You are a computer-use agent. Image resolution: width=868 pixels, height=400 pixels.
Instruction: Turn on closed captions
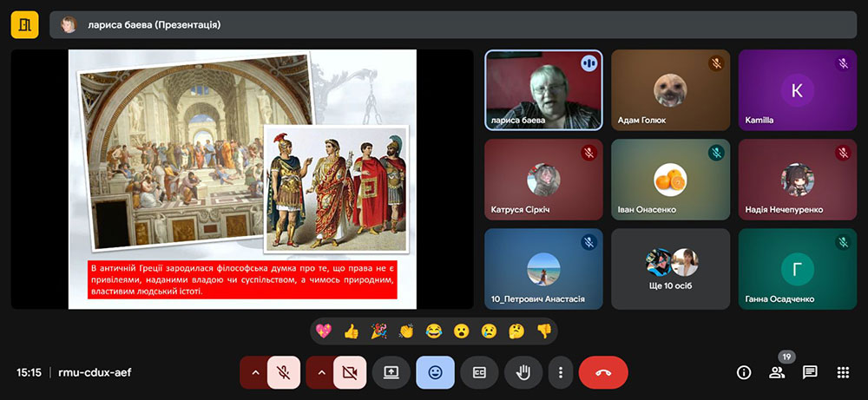[x=479, y=372]
